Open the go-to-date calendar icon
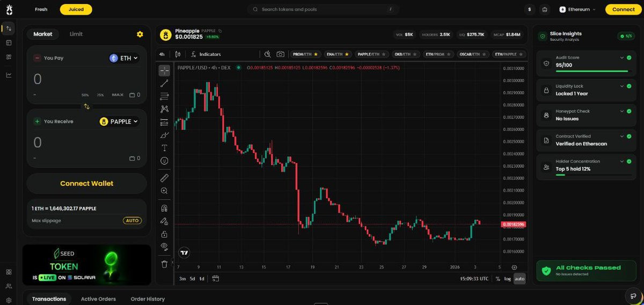 pyautogui.click(x=215, y=279)
